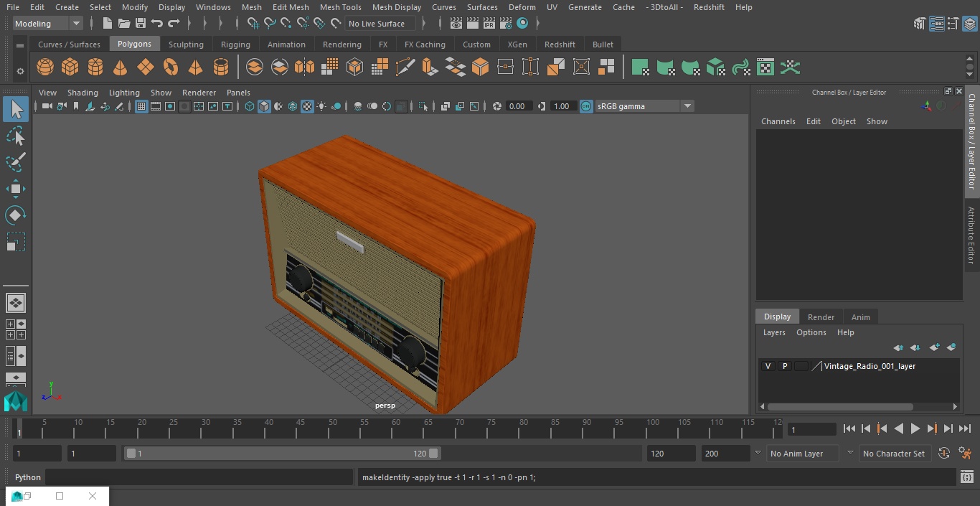Open the No Character Set dropdown
This screenshot has width=980, height=506.
coord(896,454)
